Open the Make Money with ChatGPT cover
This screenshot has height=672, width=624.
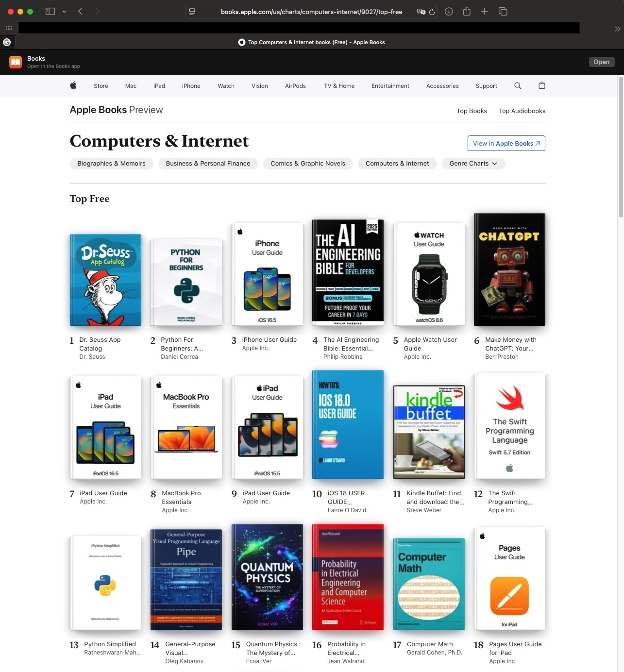509,269
